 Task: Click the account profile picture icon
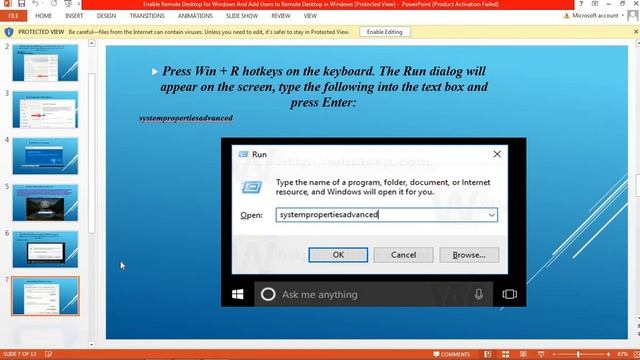click(x=633, y=16)
